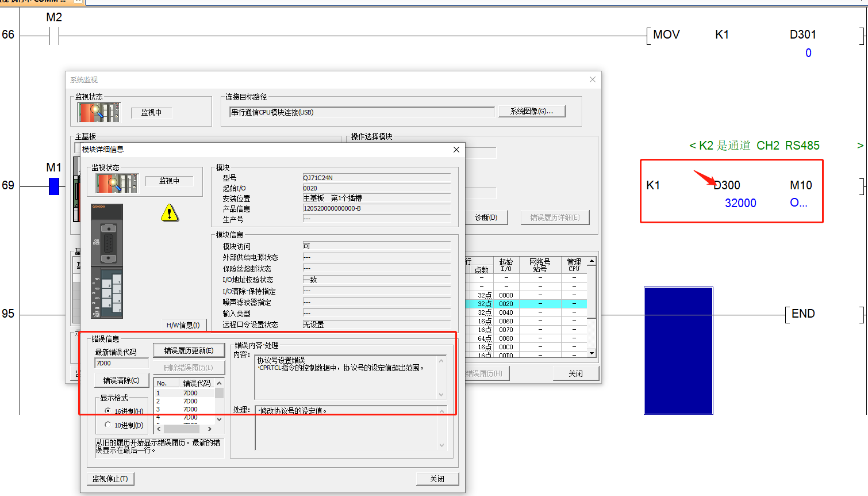Click the blue M1 contact on rung 69
Screen dimensions: 868x496
pos(54,186)
